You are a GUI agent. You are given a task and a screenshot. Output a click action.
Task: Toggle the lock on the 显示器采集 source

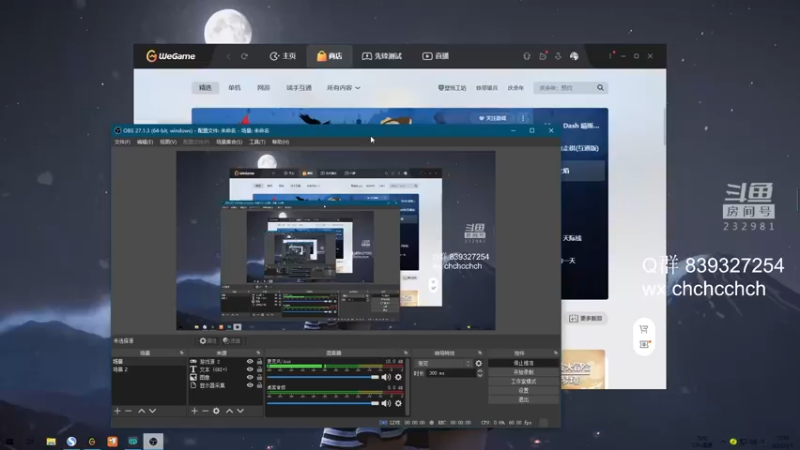pos(259,386)
